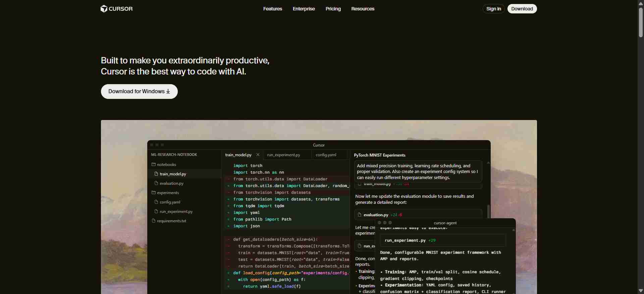
Task: Select run_experiment.py in file tree
Action: pyautogui.click(x=176, y=212)
